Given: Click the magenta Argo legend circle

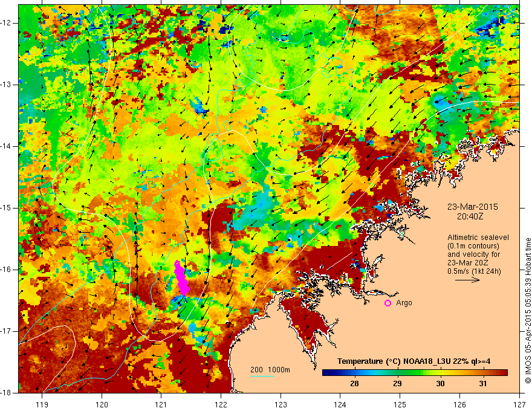Looking at the screenshot, I should tap(388, 303).
